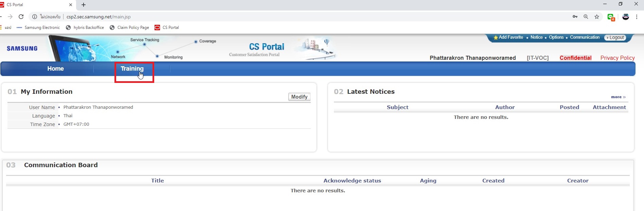Open the Options link
The width and height of the screenshot is (644, 211).
(x=556, y=37)
